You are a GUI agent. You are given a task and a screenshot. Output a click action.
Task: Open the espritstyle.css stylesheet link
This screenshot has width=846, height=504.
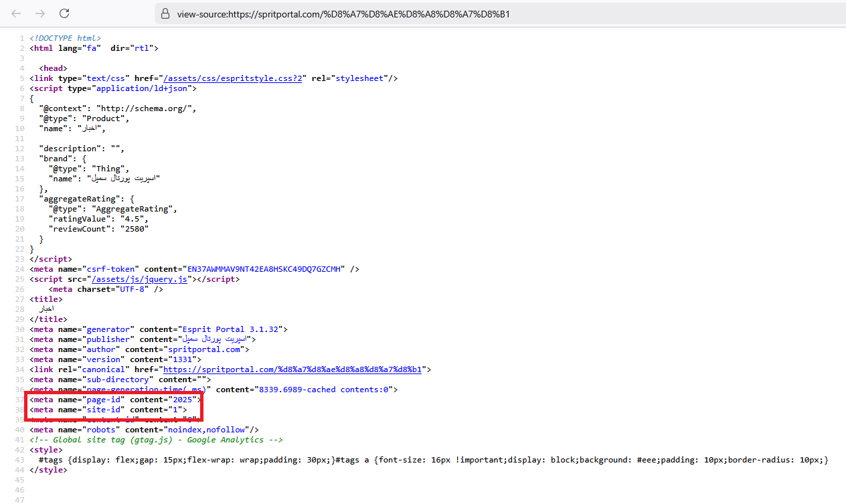pos(234,78)
